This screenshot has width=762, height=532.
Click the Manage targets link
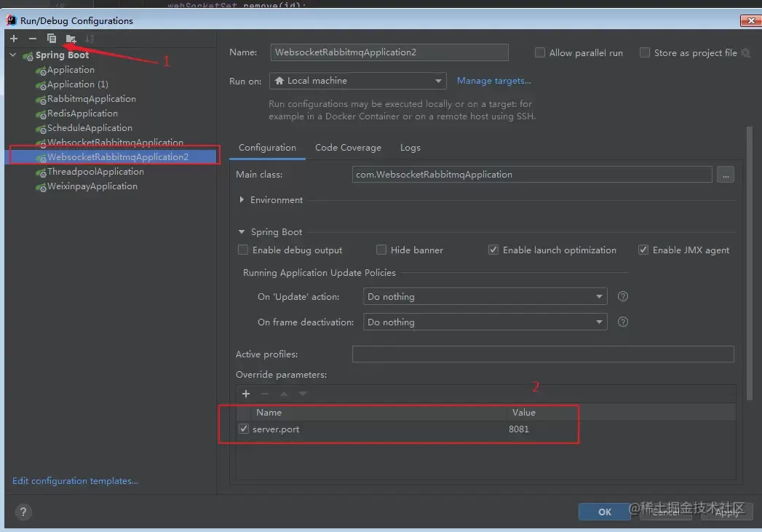click(493, 81)
